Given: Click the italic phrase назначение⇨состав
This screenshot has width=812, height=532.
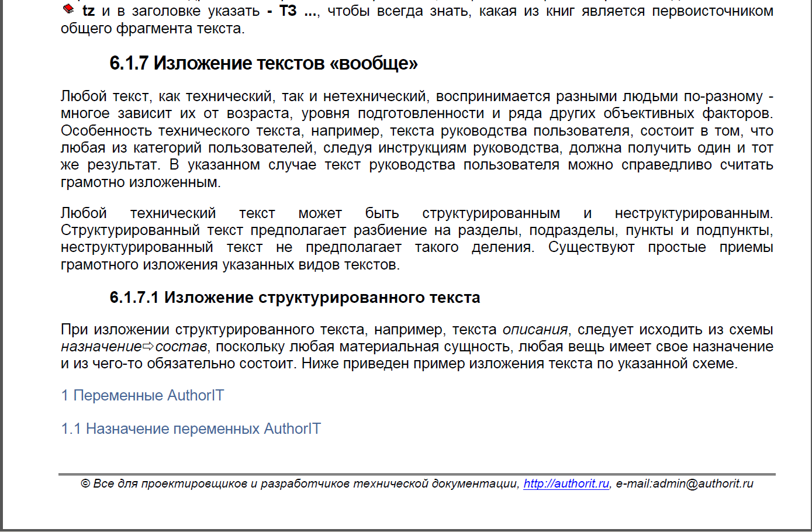Looking at the screenshot, I should tap(134, 347).
